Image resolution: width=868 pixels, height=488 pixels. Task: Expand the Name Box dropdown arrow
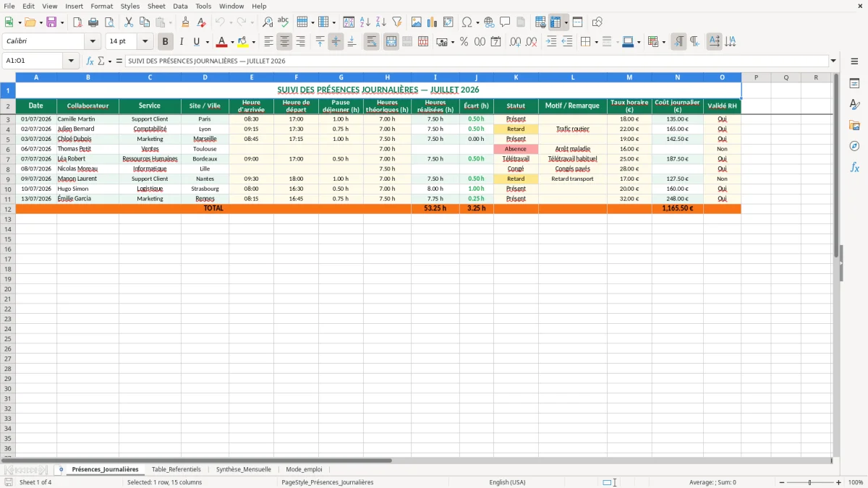[x=71, y=61]
